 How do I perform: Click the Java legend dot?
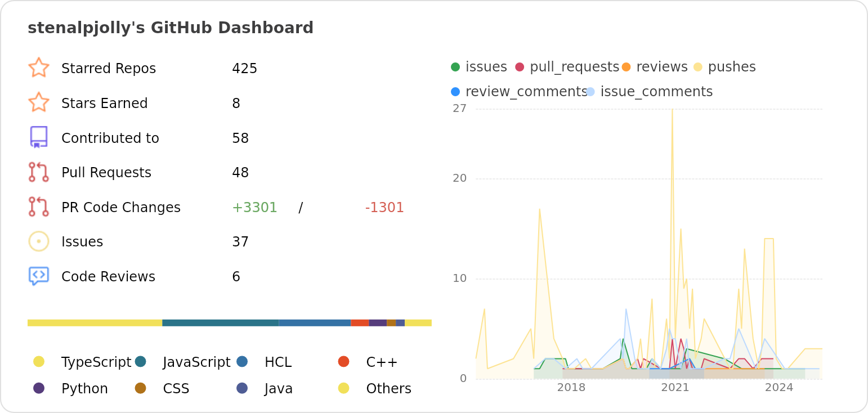coord(242,388)
